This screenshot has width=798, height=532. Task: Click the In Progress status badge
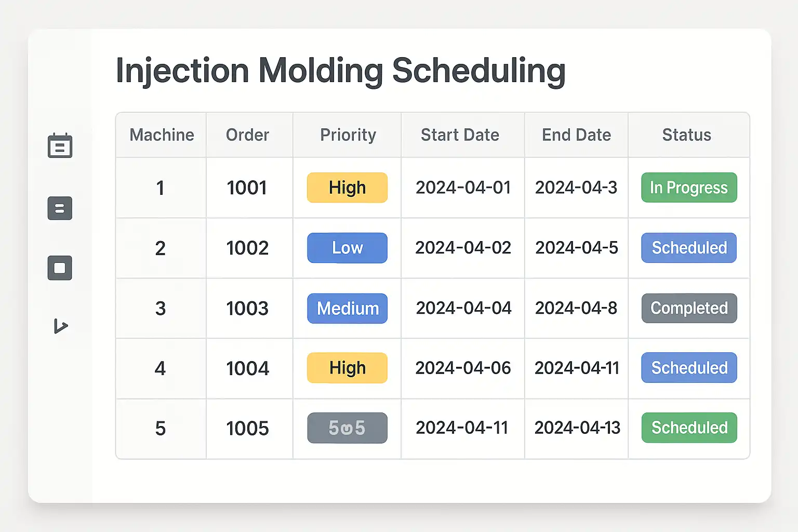click(689, 188)
